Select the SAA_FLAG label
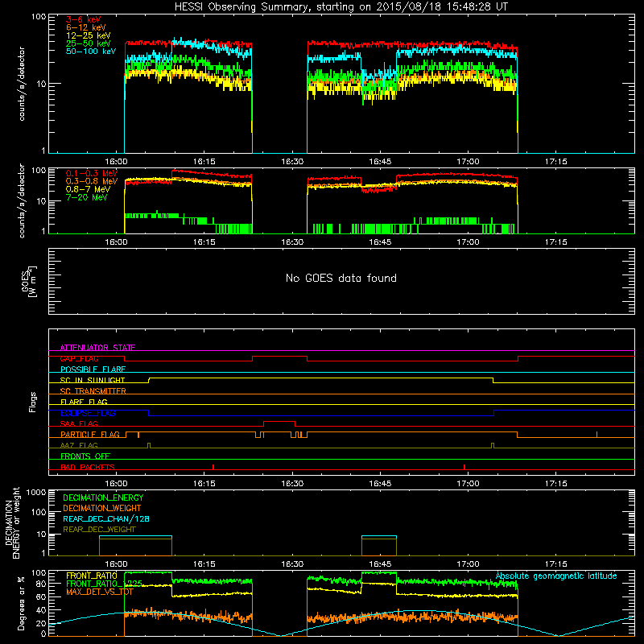The height and width of the screenshot is (644, 644). point(79,423)
